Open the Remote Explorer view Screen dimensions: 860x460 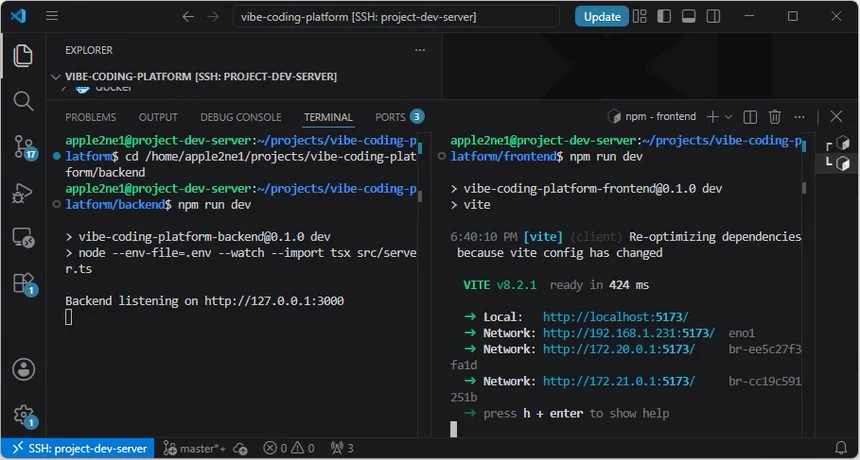point(23,238)
